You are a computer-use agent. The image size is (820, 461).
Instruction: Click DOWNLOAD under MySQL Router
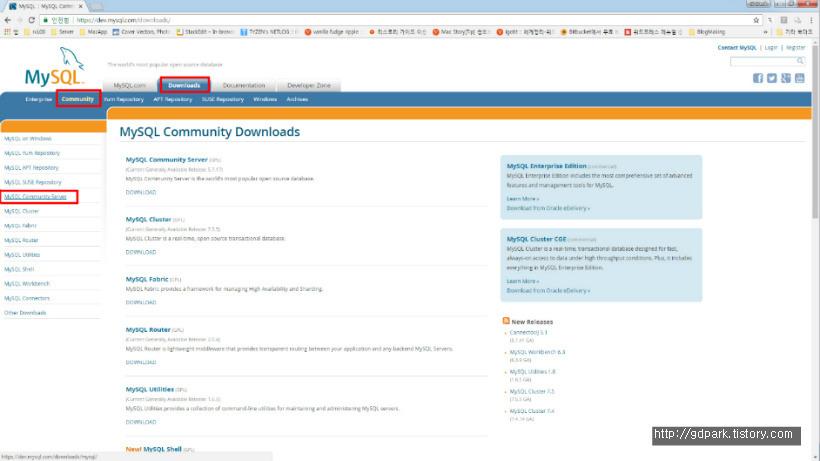(x=141, y=362)
